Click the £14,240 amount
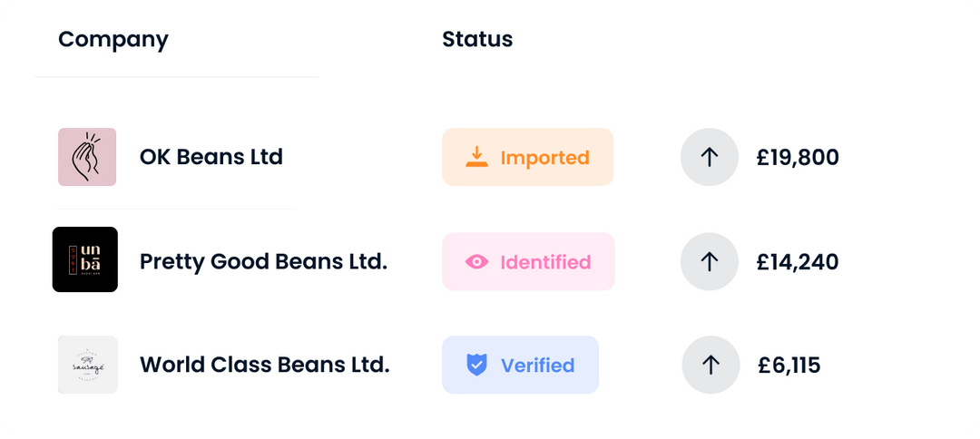The image size is (980, 439). (798, 263)
